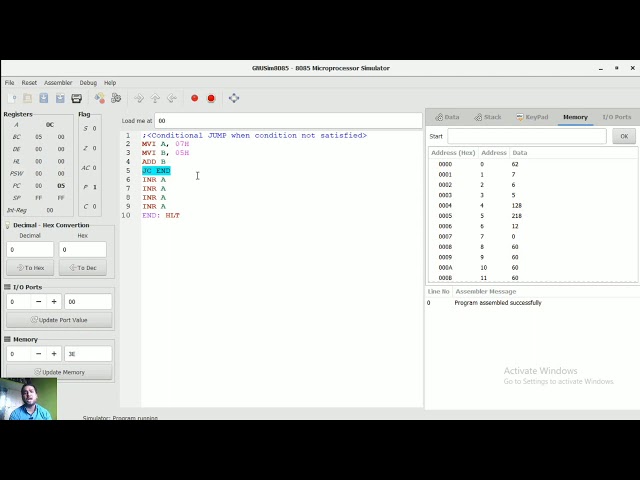This screenshot has width=640, height=480.
Task: Click the Update Port Value button
Action: (x=59, y=320)
